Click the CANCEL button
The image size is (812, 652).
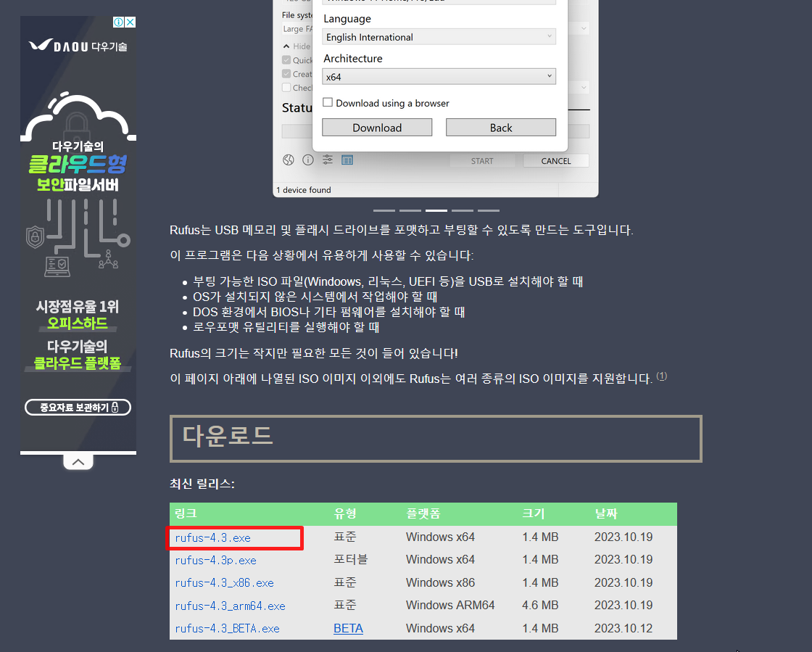pyautogui.click(x=555, y=161)
